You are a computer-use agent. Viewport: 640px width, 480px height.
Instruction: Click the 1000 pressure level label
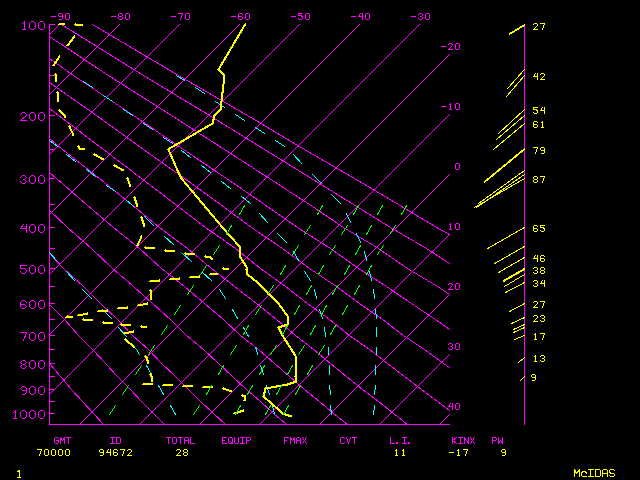[31, 414]
